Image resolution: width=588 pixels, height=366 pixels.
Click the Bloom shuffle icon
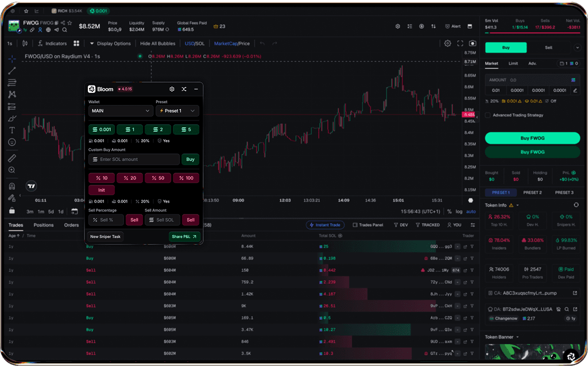pos(184,89)
